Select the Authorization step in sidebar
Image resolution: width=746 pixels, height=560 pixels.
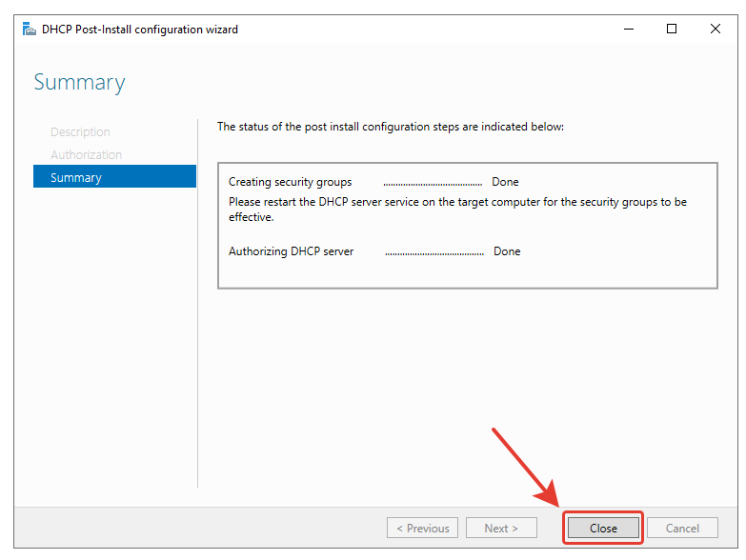86,154
